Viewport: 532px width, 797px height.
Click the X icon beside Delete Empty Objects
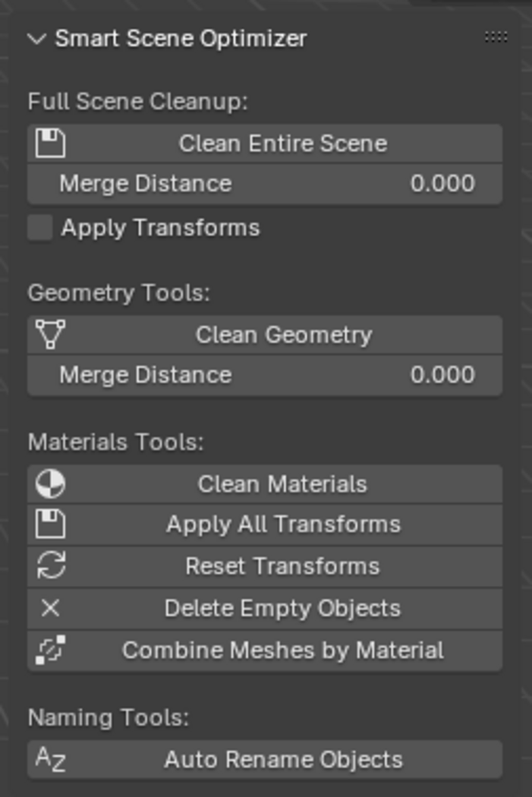click(51, 608)
